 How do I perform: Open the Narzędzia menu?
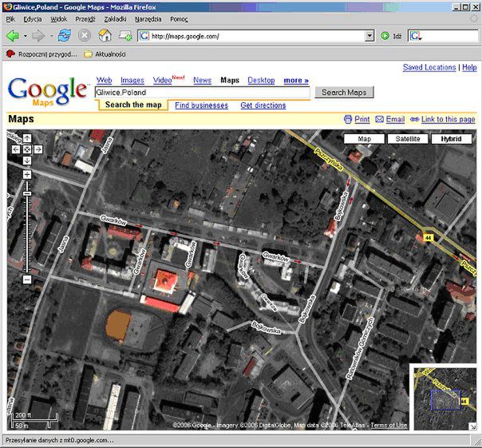point(148,19)
